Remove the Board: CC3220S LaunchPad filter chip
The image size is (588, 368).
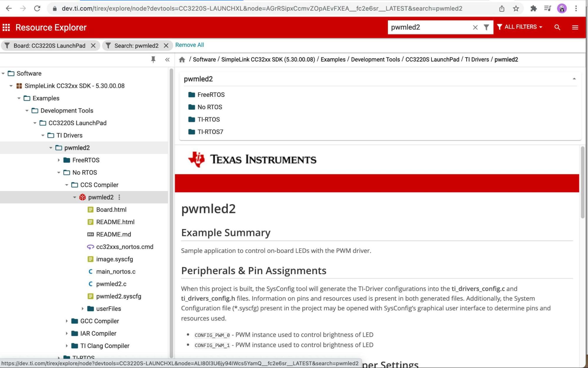tap(93, 46)
